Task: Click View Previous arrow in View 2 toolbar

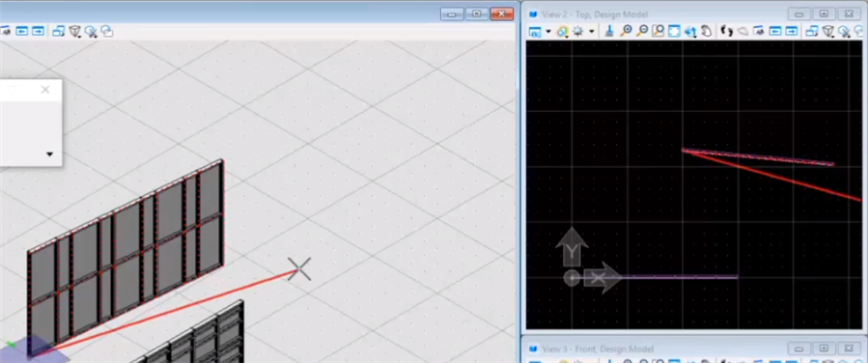Action: point(775,31)
